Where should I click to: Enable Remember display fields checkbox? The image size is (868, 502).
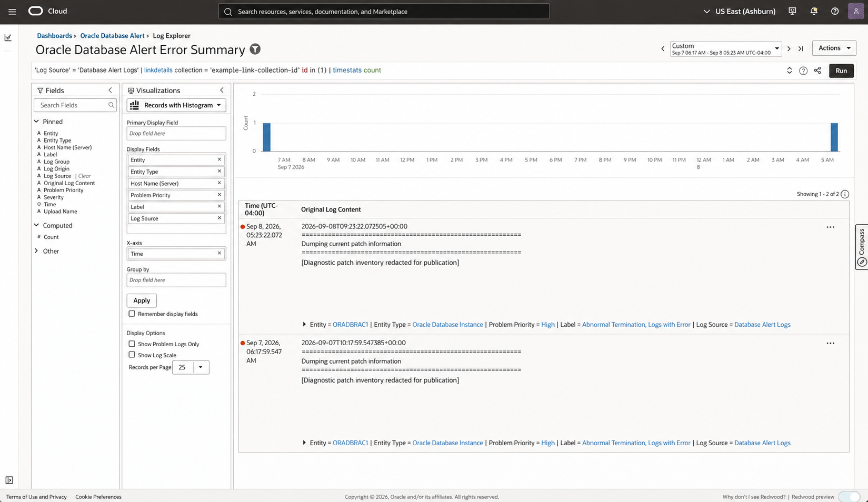(132, 314)
